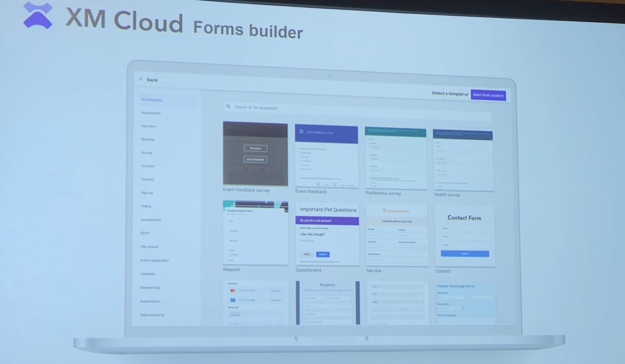Click inside the 'Search in All templates' field
Image resolution: width=625 pixels, height=364 pixels.
[x=293, y=107]
